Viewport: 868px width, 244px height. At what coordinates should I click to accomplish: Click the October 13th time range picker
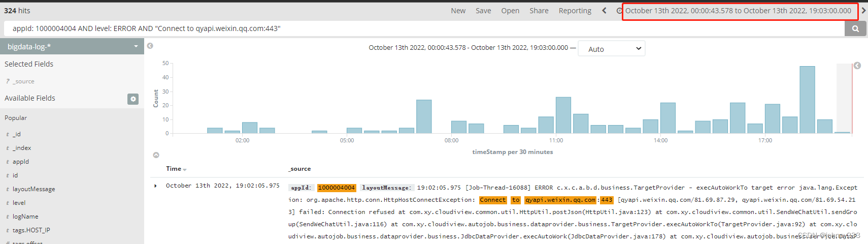click(738, 11)
